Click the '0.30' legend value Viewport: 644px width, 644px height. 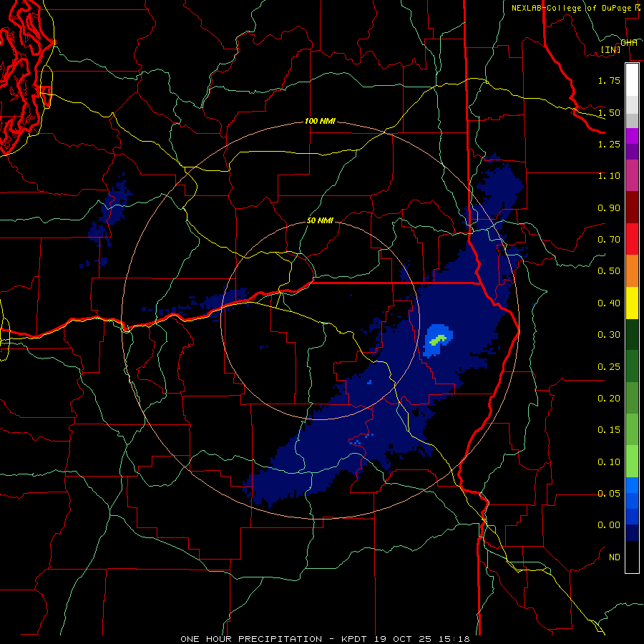click(609, 335)
